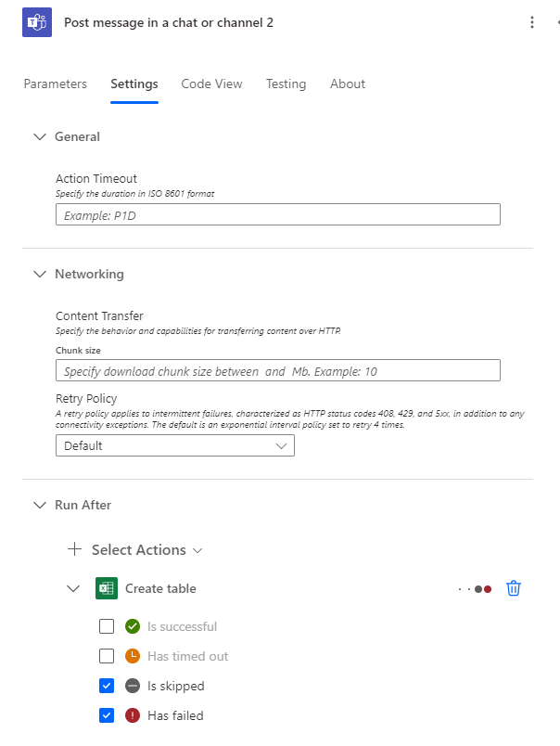The width and height of the screenshot is (560, 746).
Task: Enable the Is successful checkbox
Action: (x=107, y=626)
